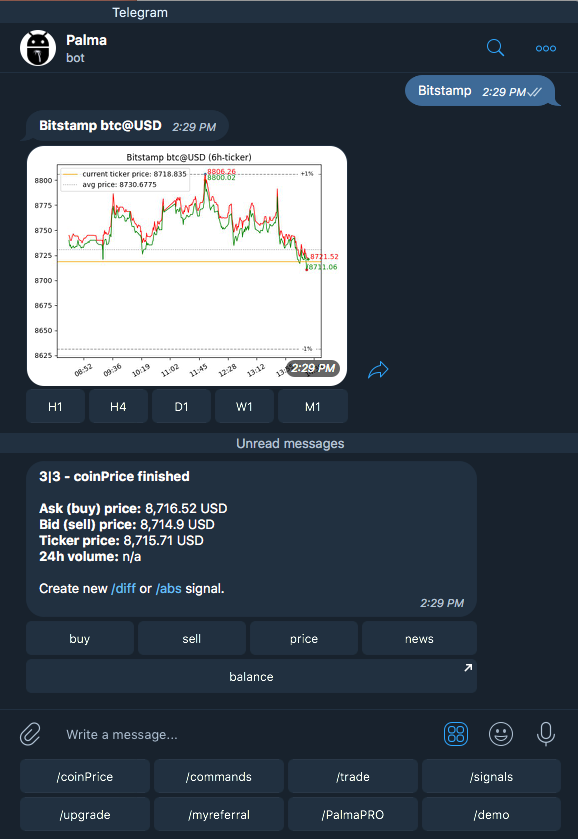Image resolution: width=578 pixels, height=839 pixels.
Task: Send the /coinPrice keyboard command
Action: pos(85,776)
